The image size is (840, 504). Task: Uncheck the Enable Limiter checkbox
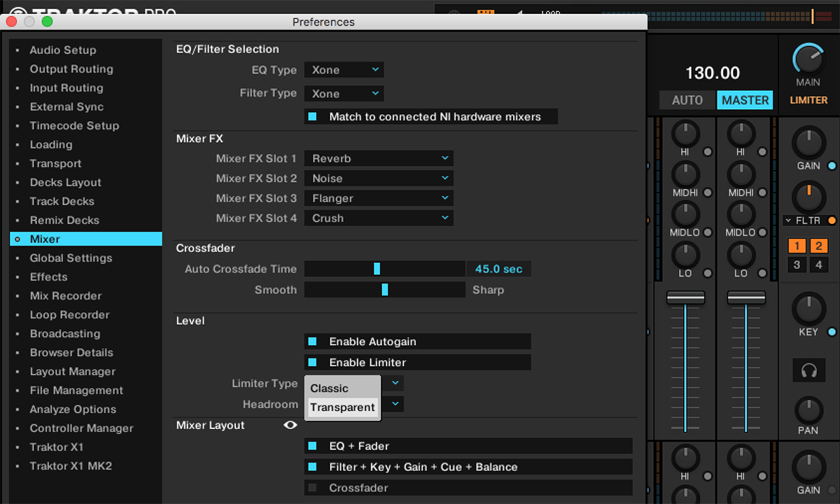click(312, 363)
